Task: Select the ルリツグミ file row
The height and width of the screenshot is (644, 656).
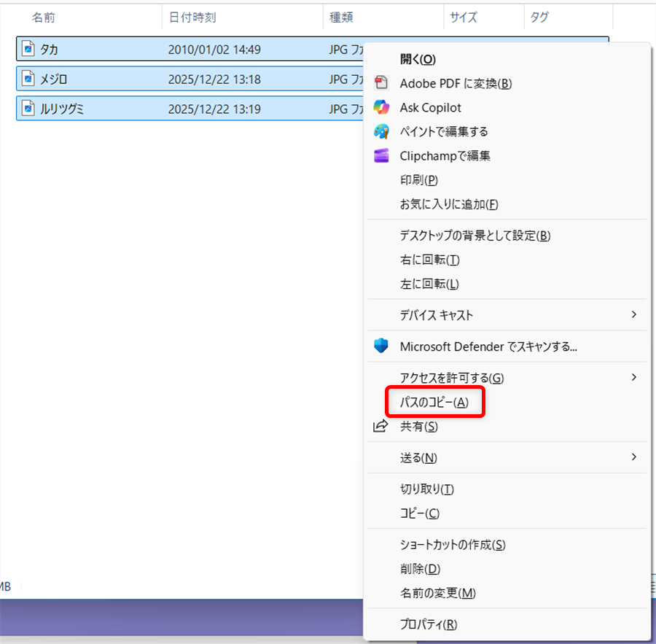Action: (x=109, y=108)
